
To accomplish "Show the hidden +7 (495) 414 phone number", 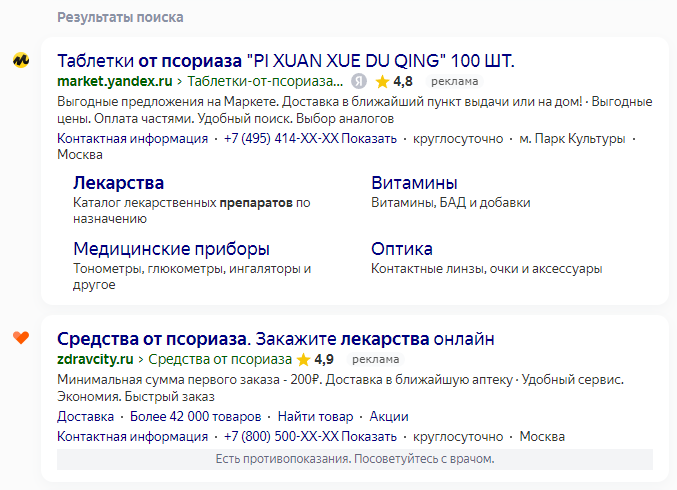I will (x=310, y=139).
